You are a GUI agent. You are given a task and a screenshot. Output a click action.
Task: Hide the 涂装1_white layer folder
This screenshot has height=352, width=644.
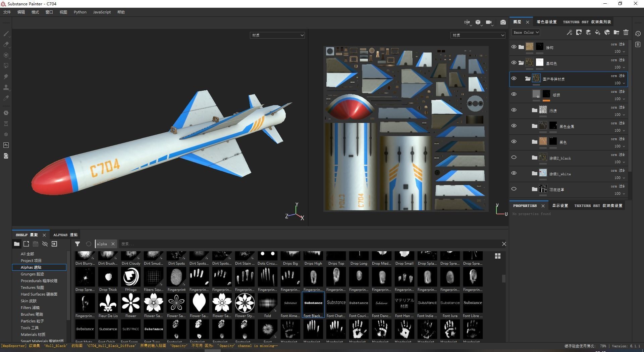(514, 173)
